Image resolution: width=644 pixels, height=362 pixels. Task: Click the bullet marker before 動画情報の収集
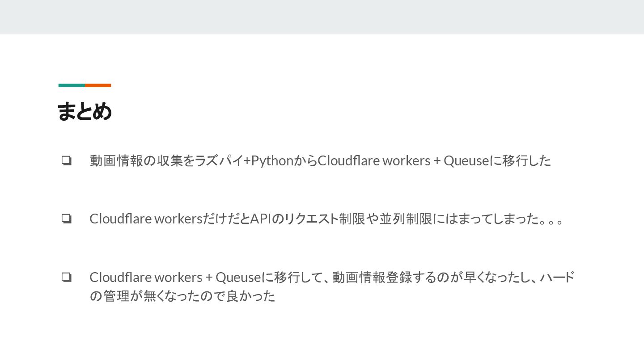(x=67, y=160)
